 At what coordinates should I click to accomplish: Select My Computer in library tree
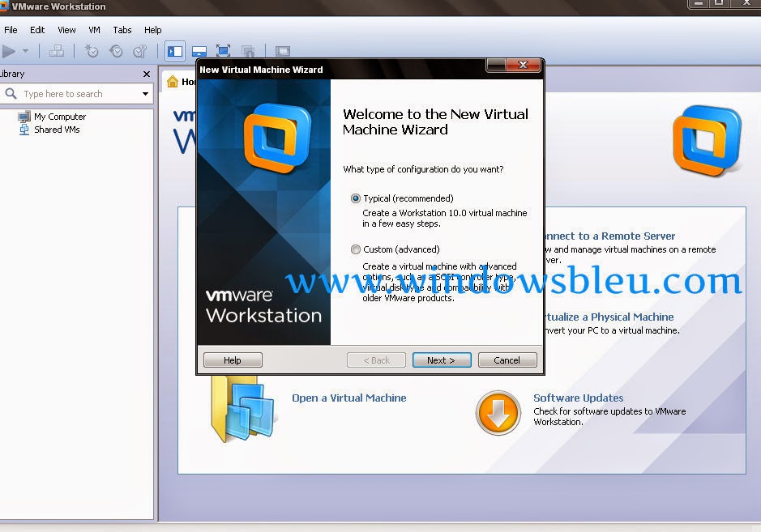coord(60,117)
